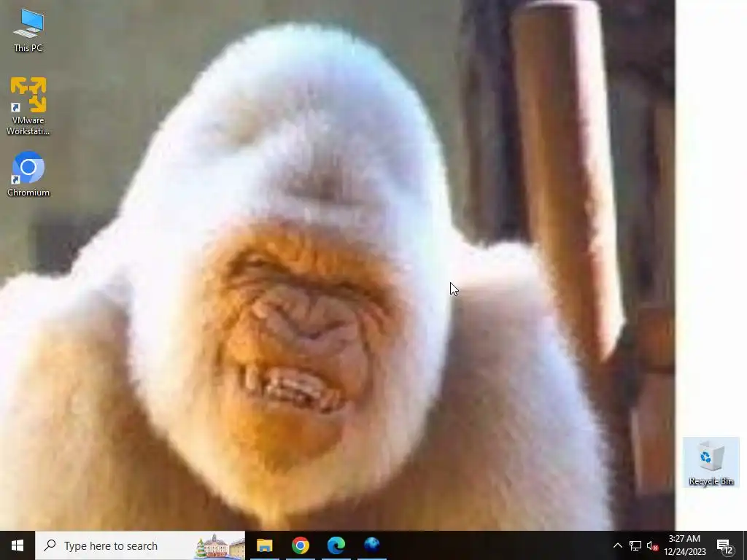
Task: Open the network status tray icon
Action: 635,545
